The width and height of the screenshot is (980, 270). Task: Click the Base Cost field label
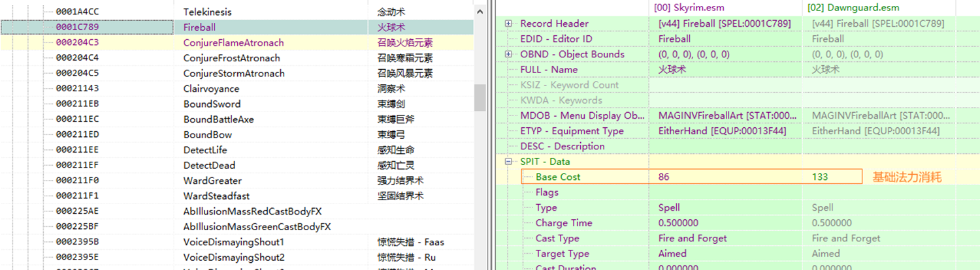coord(558,177)
